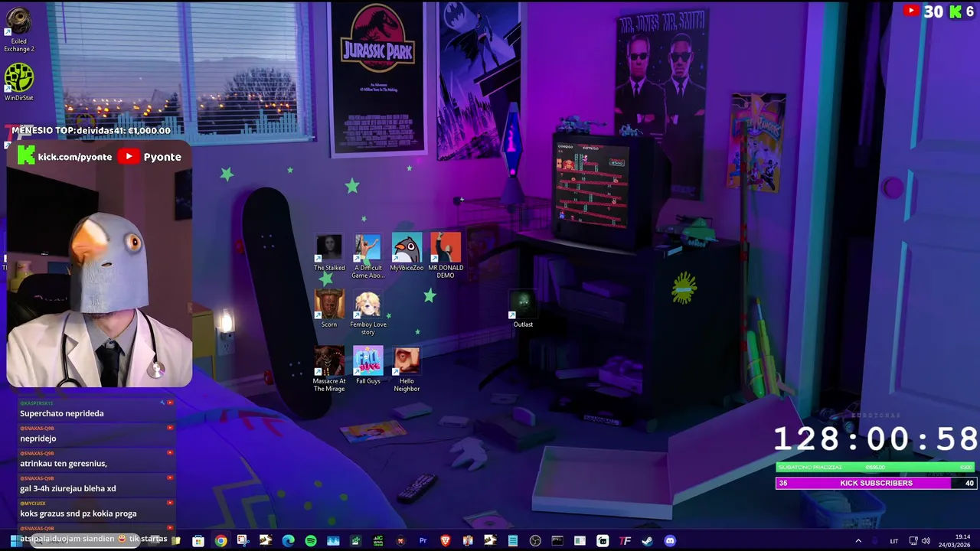Click the YouTube Pyonte overlay label
980x551 pixels.
150,156
